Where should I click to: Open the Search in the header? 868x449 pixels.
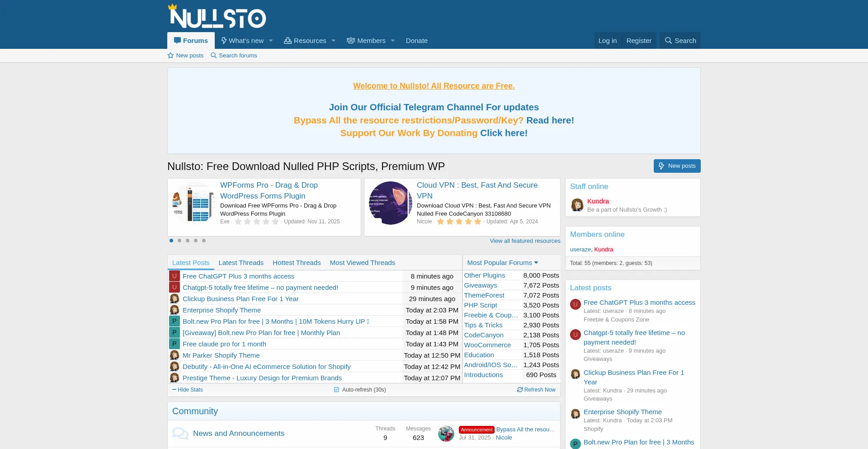[x=680, y=41]
